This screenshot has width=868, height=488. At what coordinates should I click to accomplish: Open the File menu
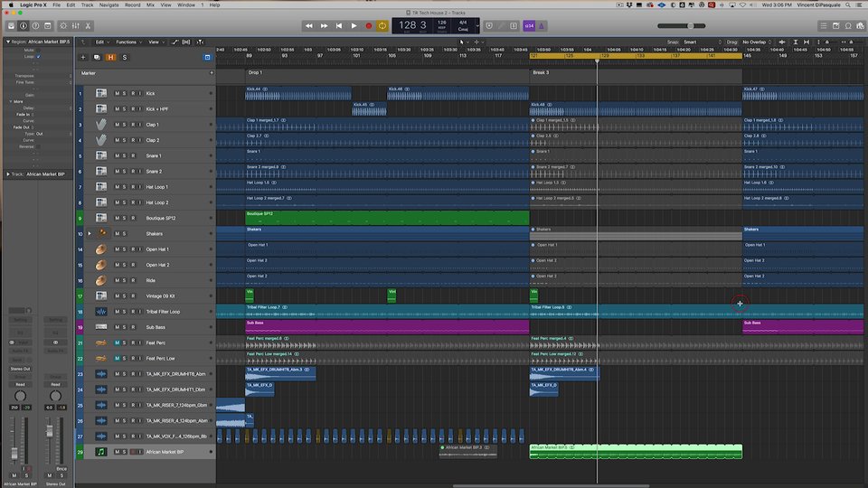56,5
